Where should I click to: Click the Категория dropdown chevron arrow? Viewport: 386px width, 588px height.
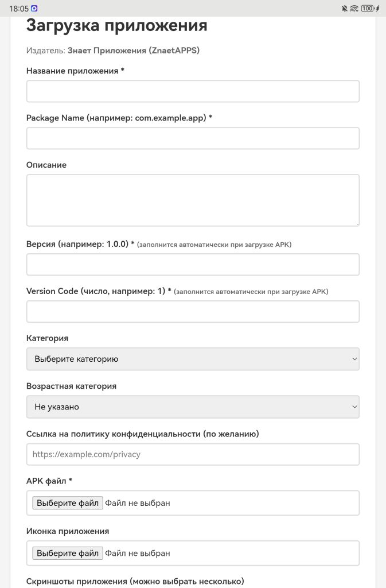coord(353,359)
